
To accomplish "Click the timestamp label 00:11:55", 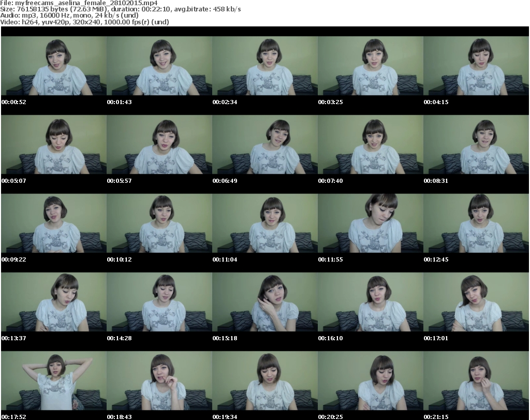I will point(330,259).
